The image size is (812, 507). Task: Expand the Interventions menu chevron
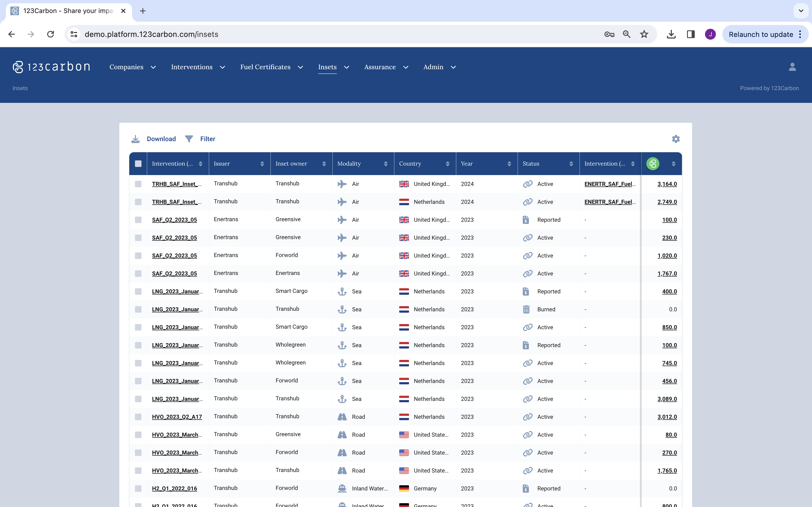[x=222, y=67]
